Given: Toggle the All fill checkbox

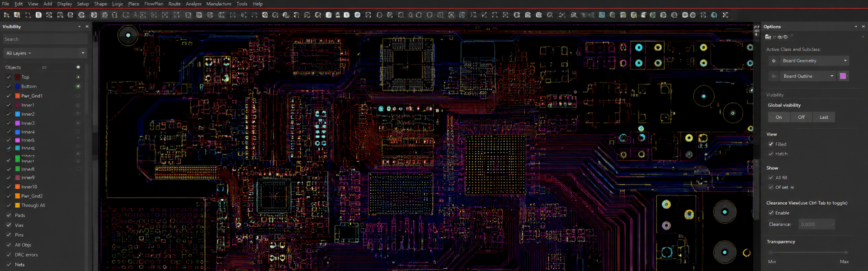Looking at the screenshot, I should 771,178.
